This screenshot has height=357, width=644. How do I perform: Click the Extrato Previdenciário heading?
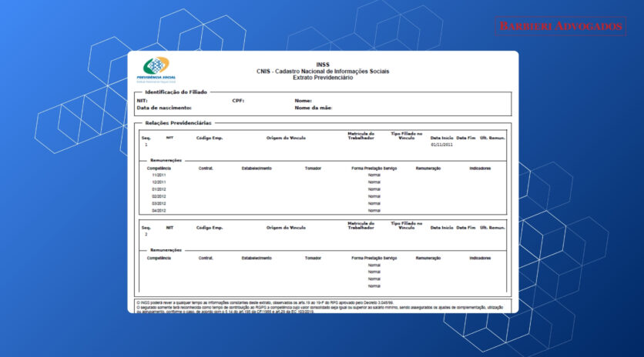323,78
